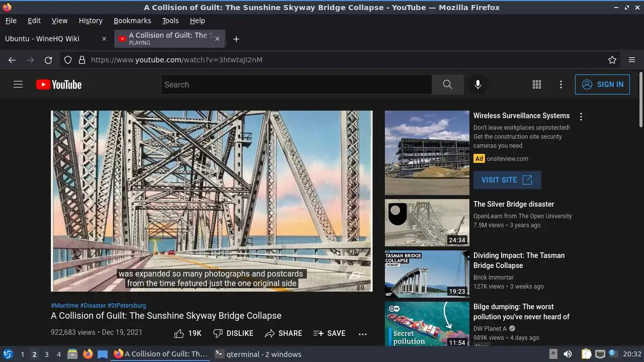Open more actions below the video
Screen dimensions: 644x362
point(363,333)
